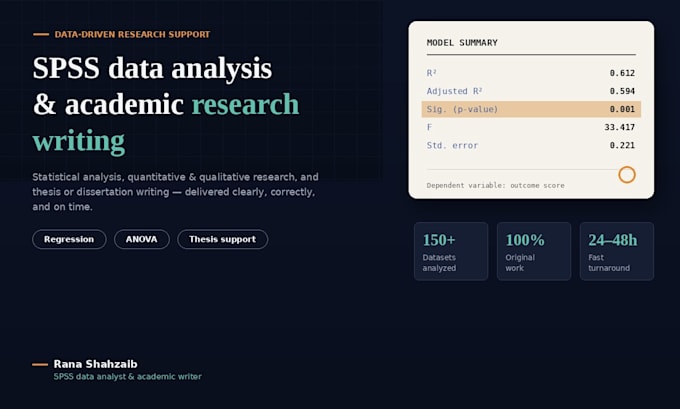Select the R² row in Model Summary
This screenshot has height=409, width=680.
pyautogui.click(x=531, y=73)
